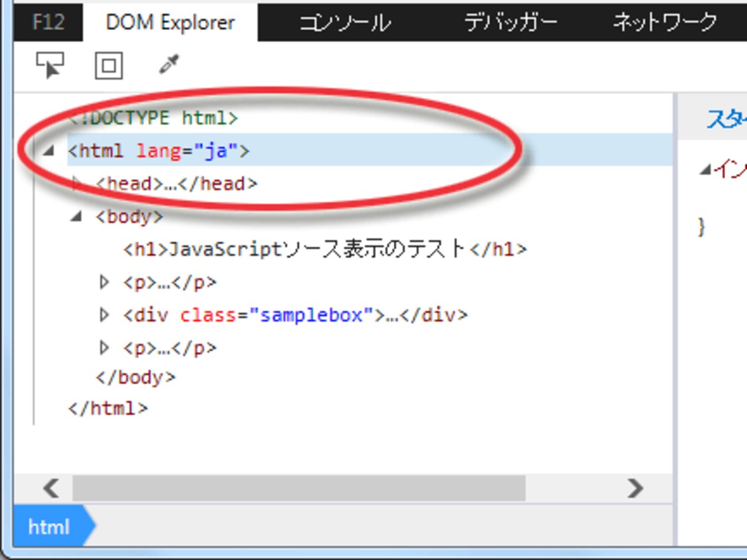Toggle the DOM element highlighting box icon
Screen dimensions: 747x560
pyautogui.click(x=109, y=65)
